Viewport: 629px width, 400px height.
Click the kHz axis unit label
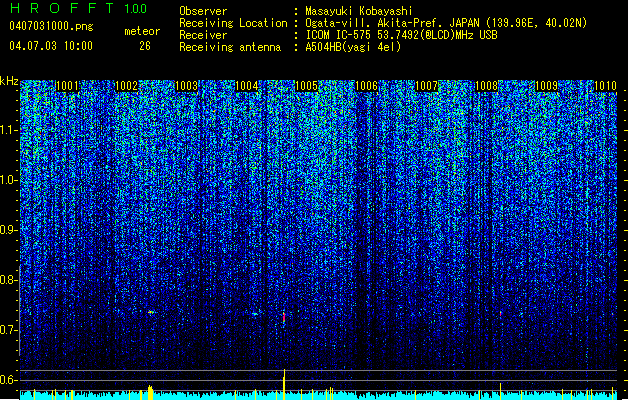point(9,81)
